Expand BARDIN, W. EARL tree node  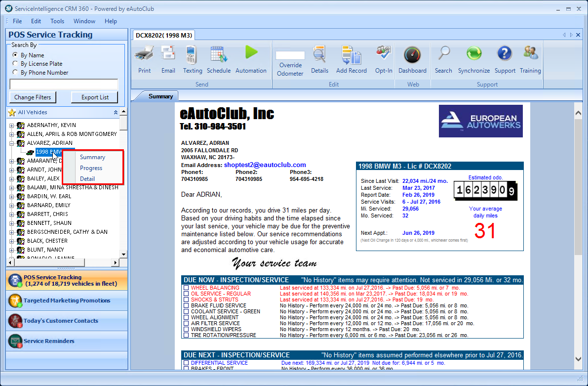pyautogui.click(x=12, y=197)
